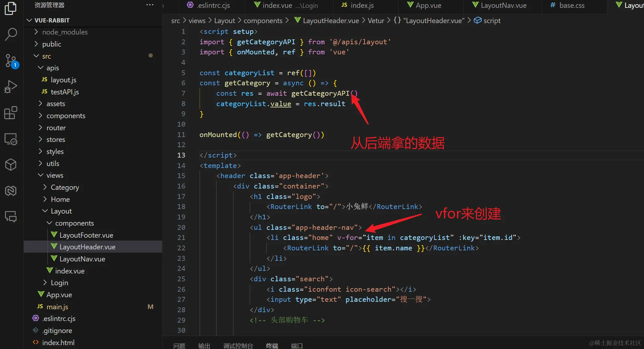The height and width of the screenshot is (349, 644).
Task: Select line number 21 in the editor
Action: click(181, 237)
